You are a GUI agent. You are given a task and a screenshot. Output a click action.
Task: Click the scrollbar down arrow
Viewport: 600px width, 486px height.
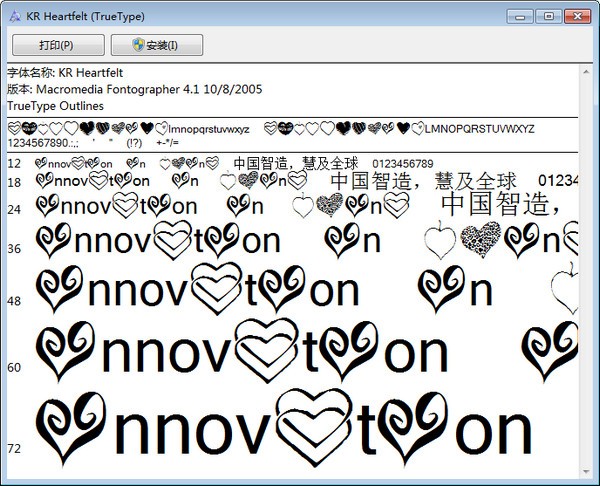point(586,471)
